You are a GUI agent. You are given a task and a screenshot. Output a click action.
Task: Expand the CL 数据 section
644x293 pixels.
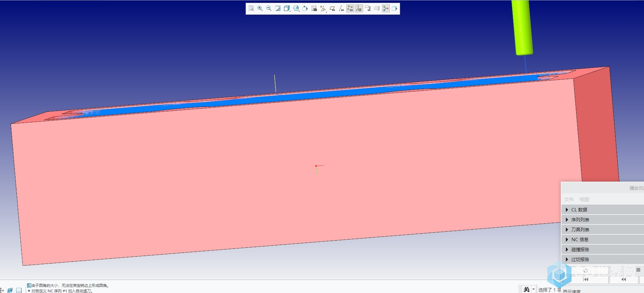(x=603, y=210)
